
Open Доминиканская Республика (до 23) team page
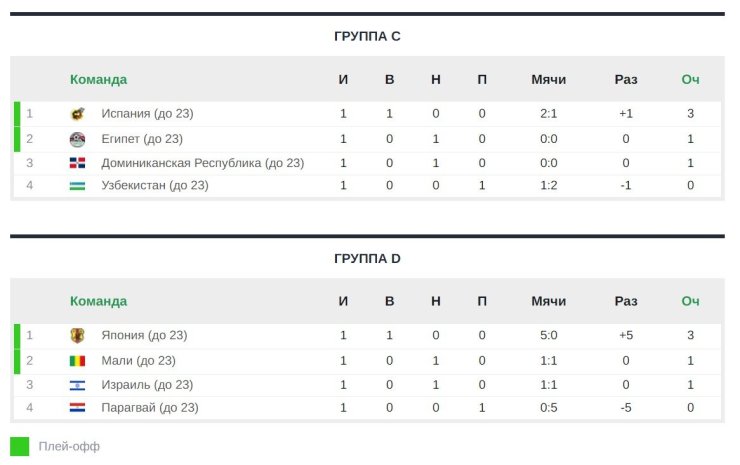coord(202,163)
